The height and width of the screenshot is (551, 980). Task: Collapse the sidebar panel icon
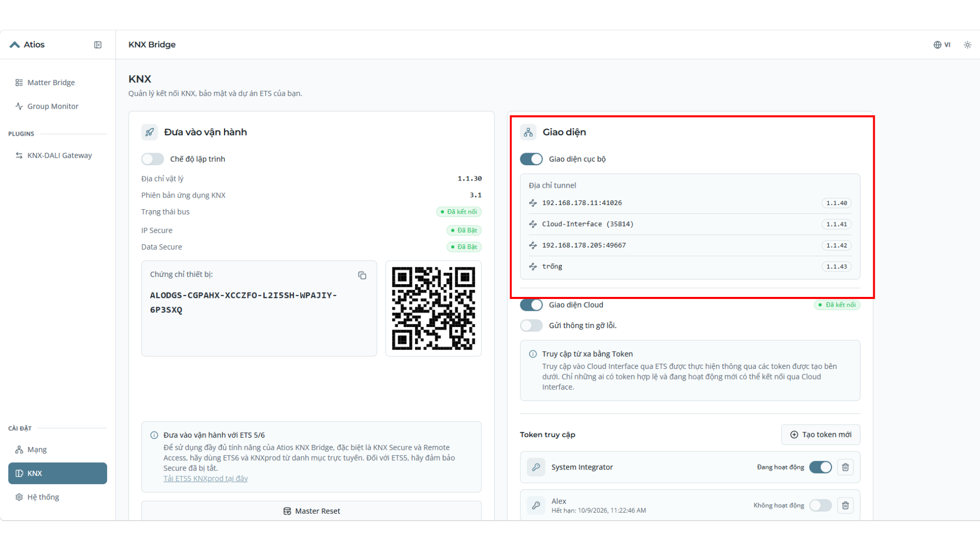point(98,45)
